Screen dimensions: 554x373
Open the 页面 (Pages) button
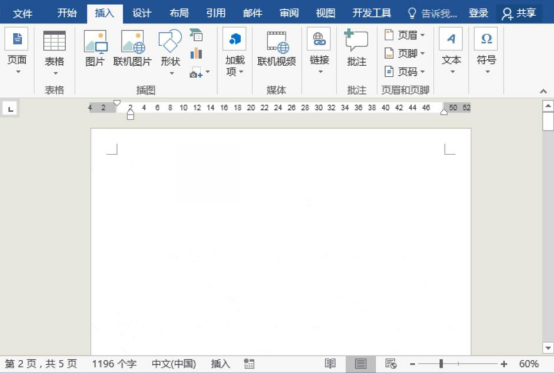[17, 51]
